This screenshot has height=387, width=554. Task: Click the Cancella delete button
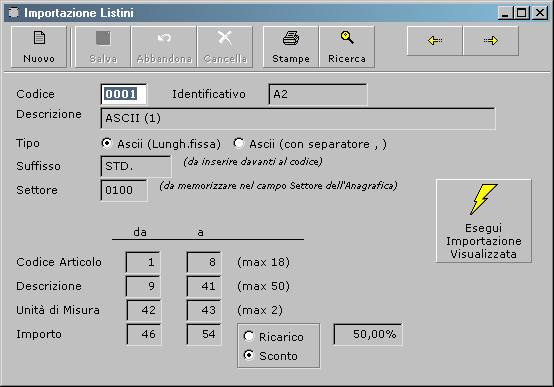click(225, 47)
